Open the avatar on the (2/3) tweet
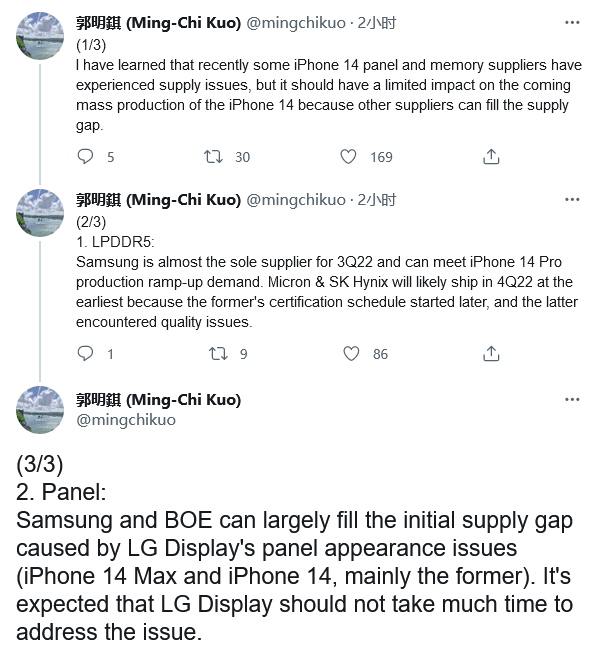 [x=40, y=213]
